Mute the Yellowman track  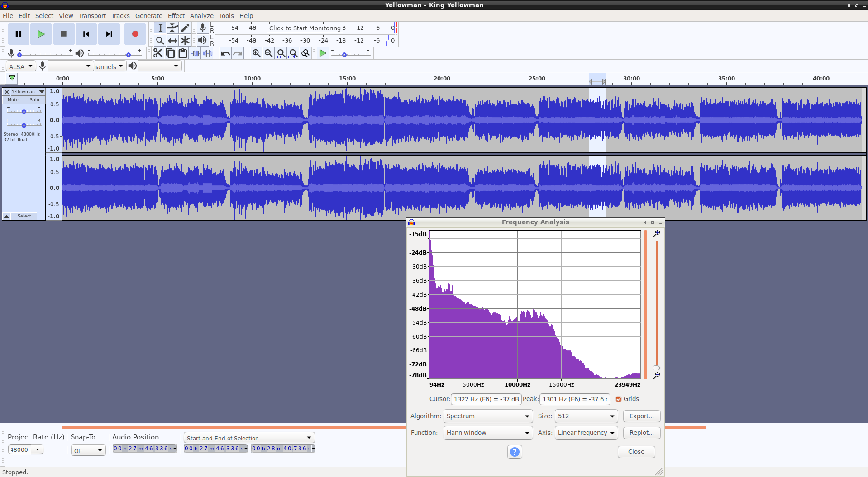(x=13, y=100)
